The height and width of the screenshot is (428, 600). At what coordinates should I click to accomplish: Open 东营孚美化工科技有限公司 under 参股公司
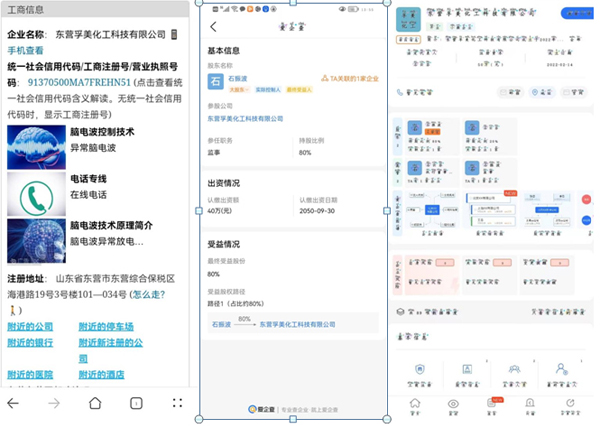[x=245, y=119]
